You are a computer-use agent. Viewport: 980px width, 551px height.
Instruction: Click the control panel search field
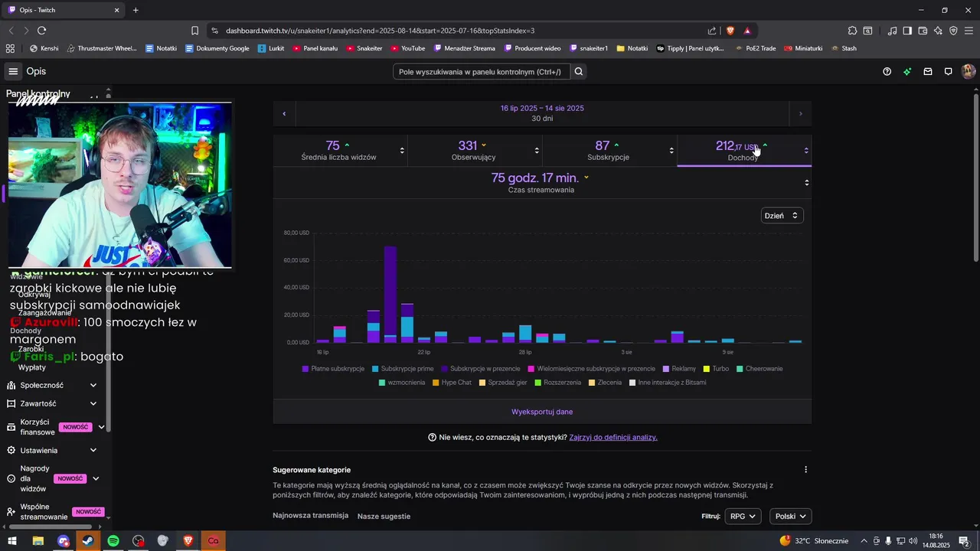coord(482,71)
